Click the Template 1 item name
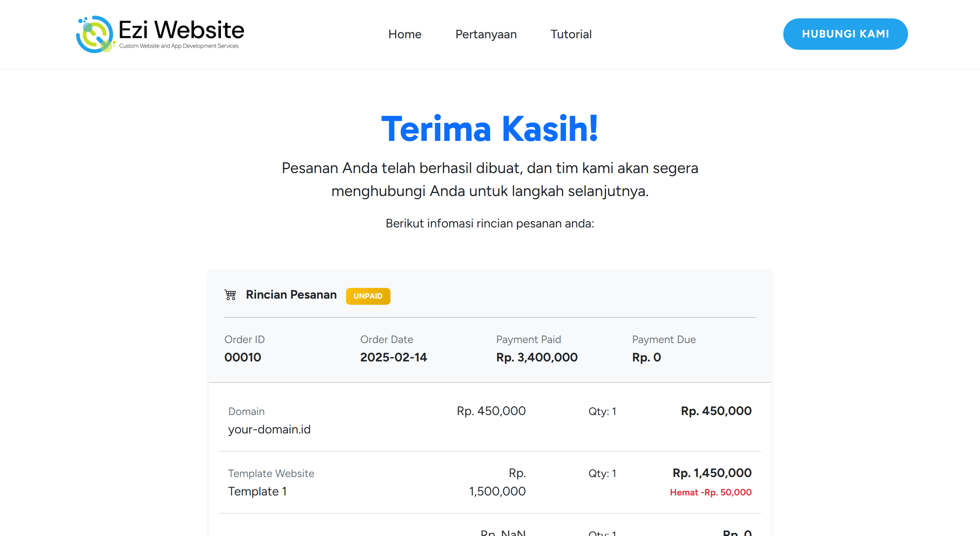Screen dimensions: 980x536 click(x=257, y=491)
